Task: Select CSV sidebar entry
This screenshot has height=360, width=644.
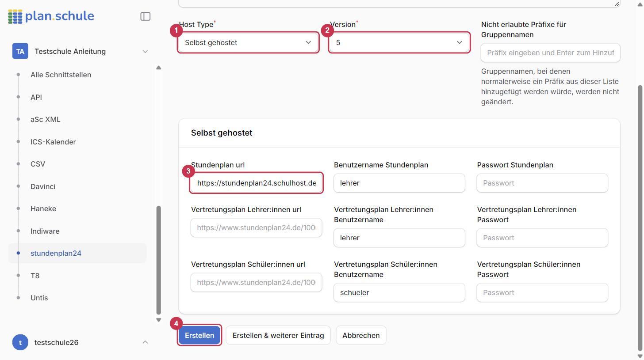Action: [38, 164]
